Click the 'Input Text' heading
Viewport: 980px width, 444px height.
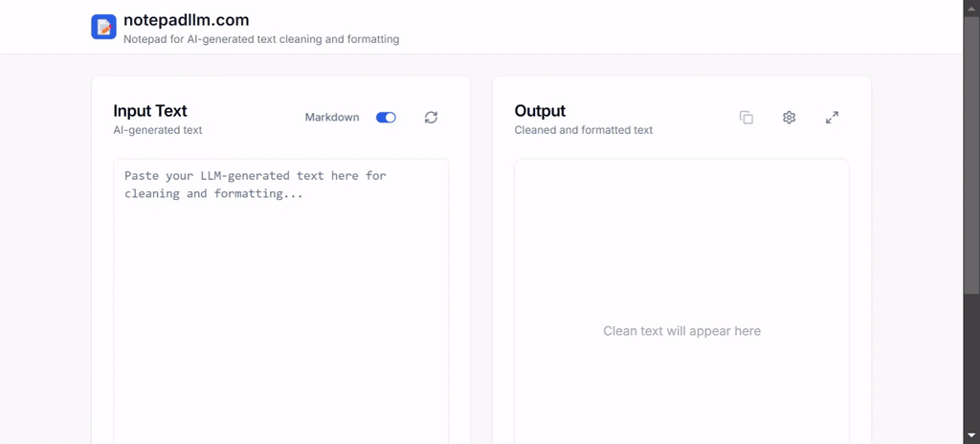tap(150, 111)
